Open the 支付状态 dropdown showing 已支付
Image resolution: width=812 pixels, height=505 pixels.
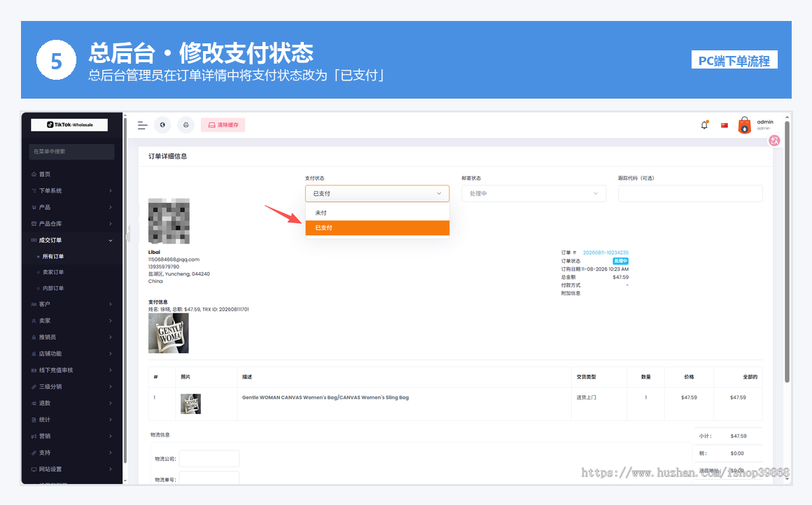[377, 194]
